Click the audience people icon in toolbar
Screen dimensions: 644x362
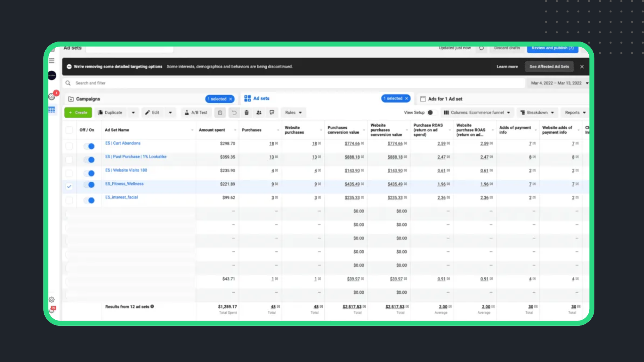point(259,113)
